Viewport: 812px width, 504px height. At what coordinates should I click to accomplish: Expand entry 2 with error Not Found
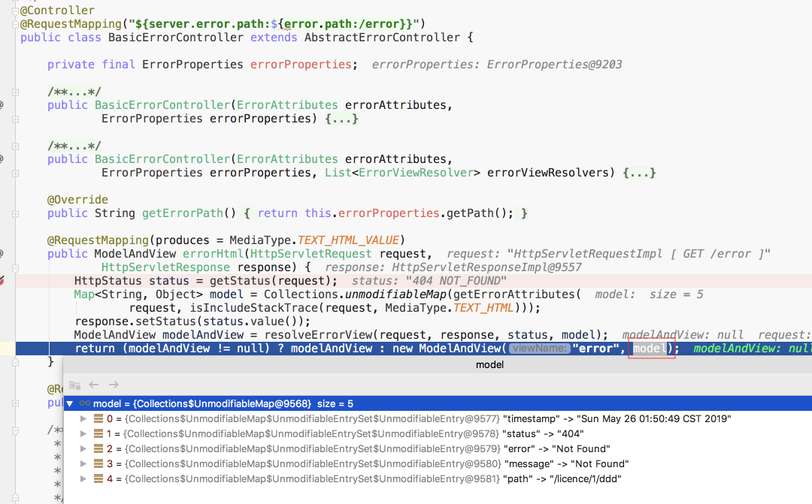83,448
